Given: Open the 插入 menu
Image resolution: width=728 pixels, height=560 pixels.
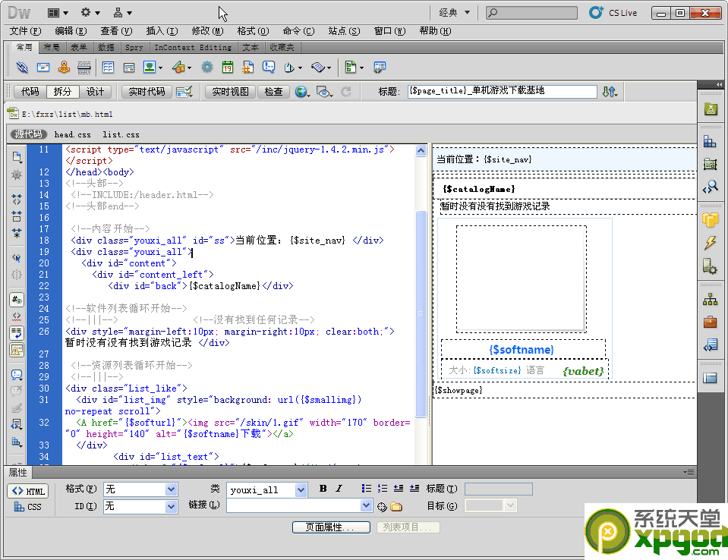Looking at the screenshot, I should [163, 31].
